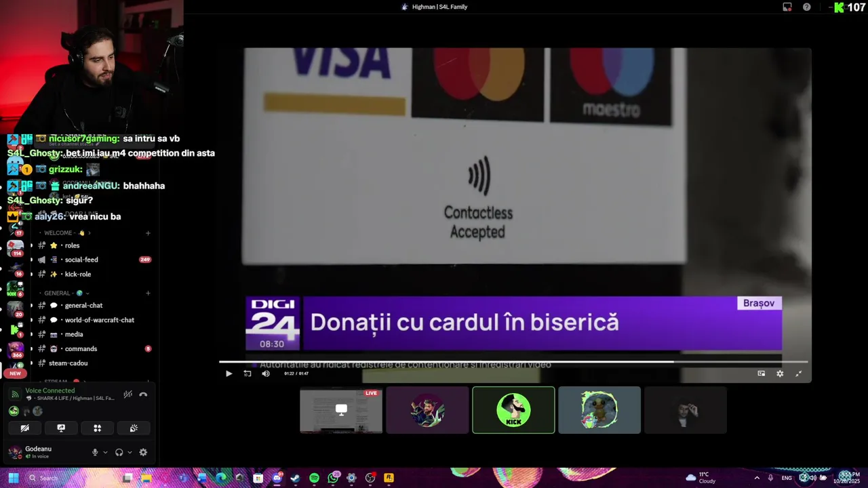Open File Explorer from taskbar

point(146,478)
